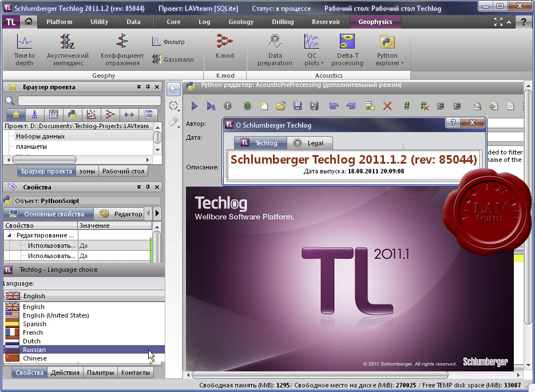Save the script with the floppy disk icon

click(298, 106)
